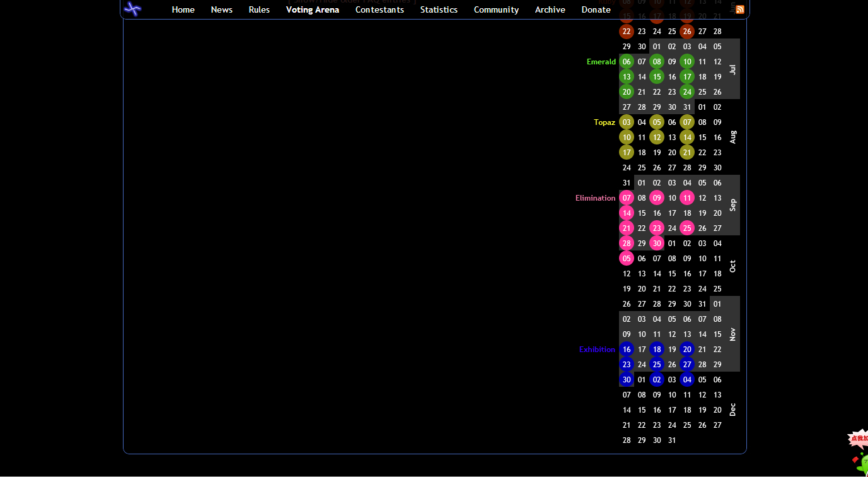Click the vertical Nov month label

[x=732, y=334]
